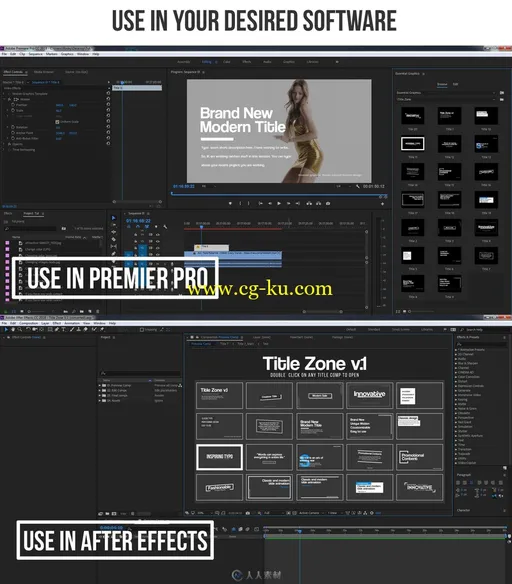Select the Razor tool in Premiere tools

coord(114,239)
